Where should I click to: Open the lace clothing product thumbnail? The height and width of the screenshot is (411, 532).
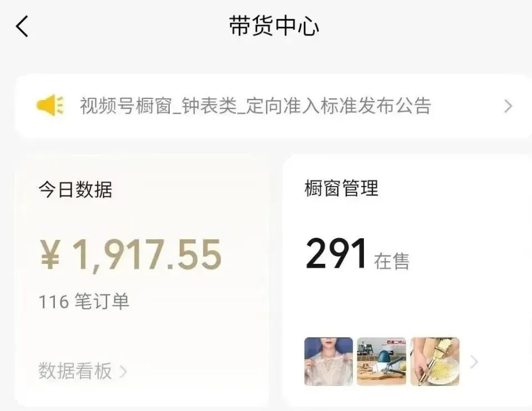[x=328, y=362]
